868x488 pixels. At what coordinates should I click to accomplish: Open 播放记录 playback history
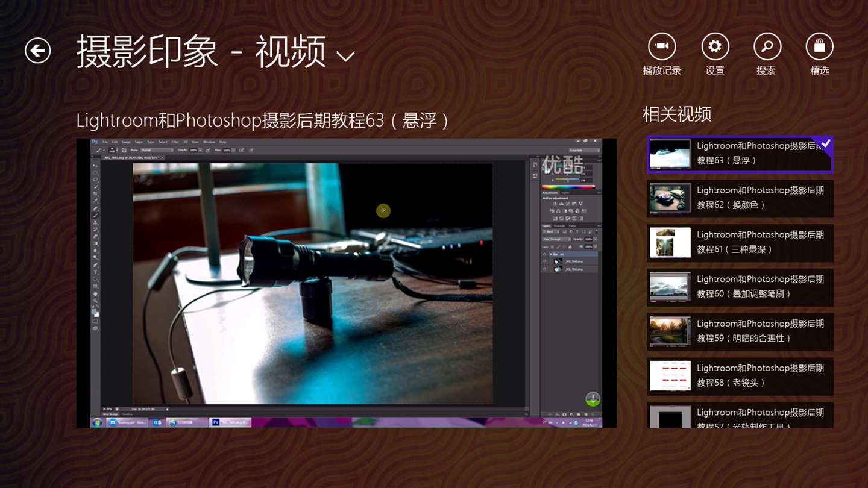click(662, 55)
